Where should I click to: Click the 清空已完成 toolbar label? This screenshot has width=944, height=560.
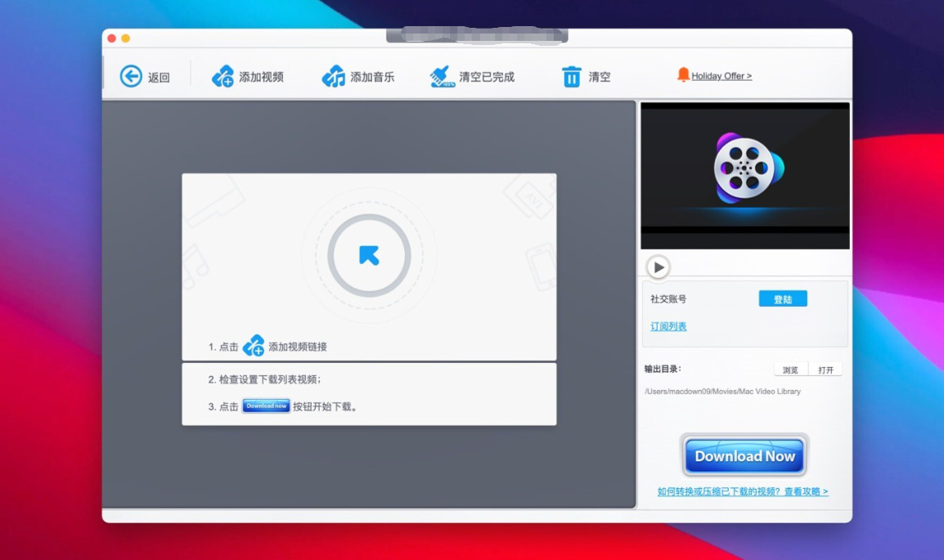pyautogui.click(x=487, y=77)
